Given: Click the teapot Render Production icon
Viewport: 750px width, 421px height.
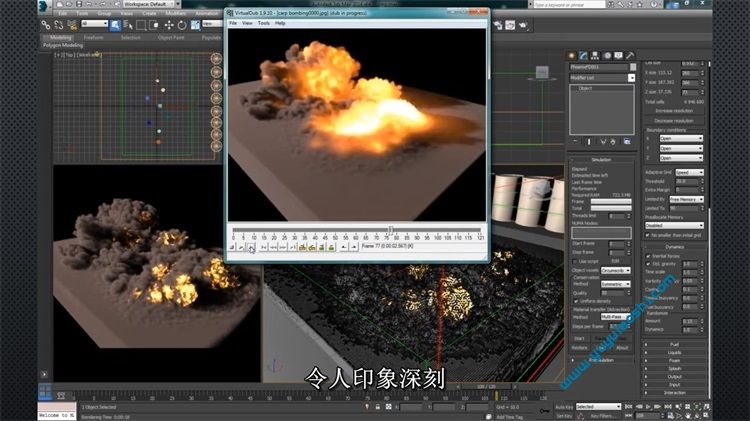Looking at the screenshot, I should [x=523, y=25].
